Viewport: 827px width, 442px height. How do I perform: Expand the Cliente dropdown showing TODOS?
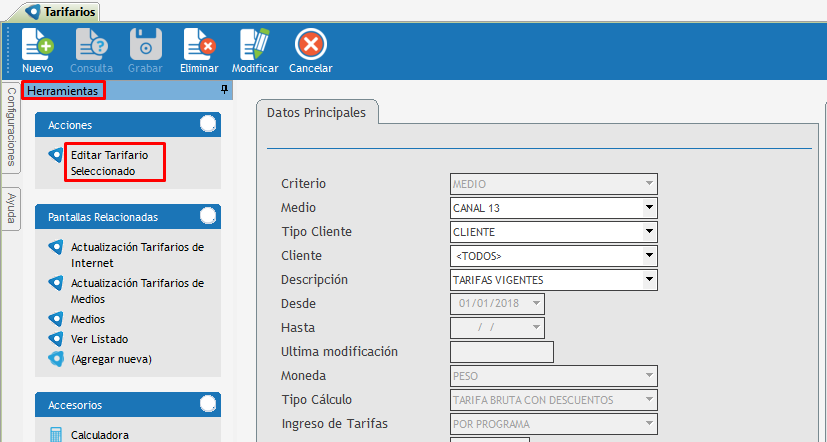pyautogui.click(x=649, y=256)
